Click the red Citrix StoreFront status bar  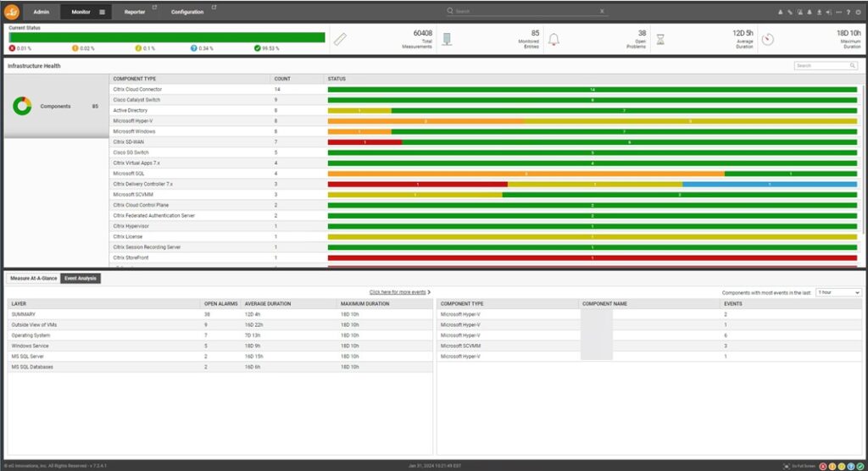point(593,258)
